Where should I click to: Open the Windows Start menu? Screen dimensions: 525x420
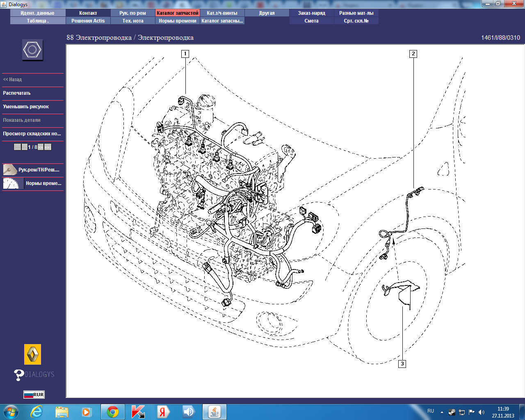[11, 412]
